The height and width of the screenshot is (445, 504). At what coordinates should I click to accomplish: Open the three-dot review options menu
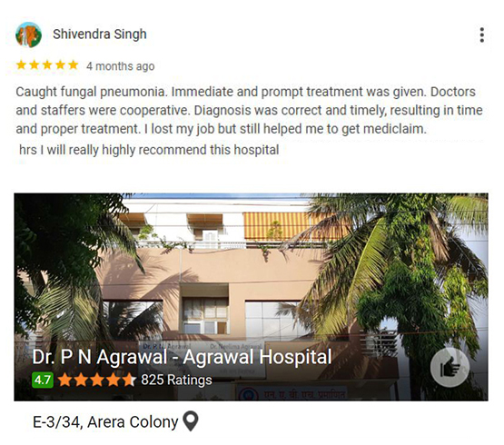click(481, 35)
